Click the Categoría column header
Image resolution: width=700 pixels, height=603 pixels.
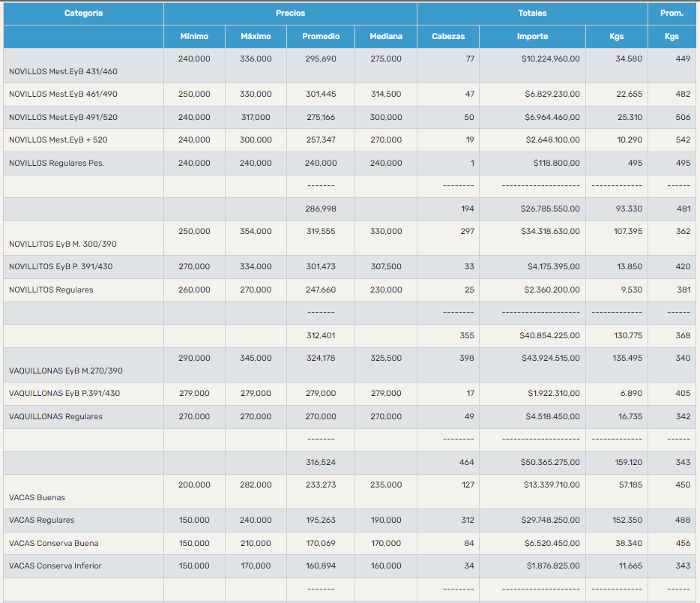click(83, 13)
